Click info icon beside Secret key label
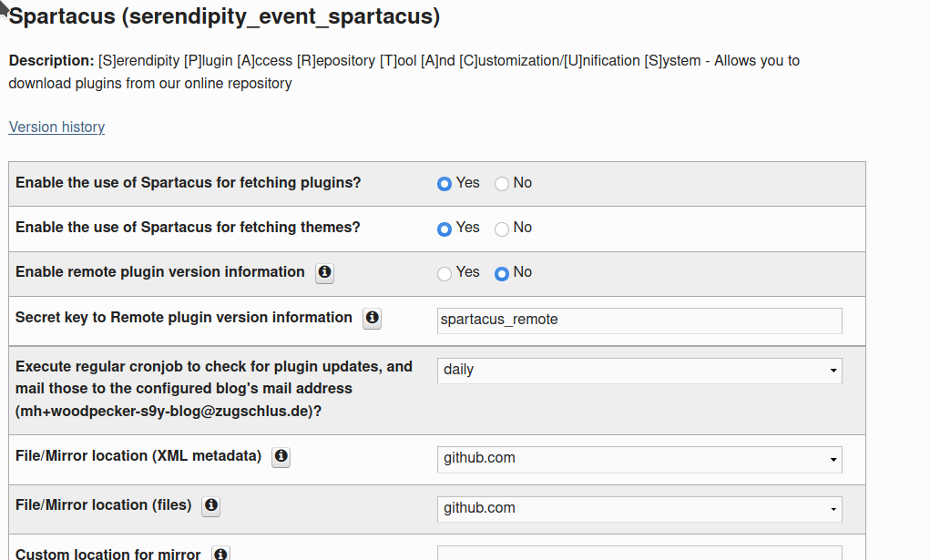930x560 pixels. point(372,319)
